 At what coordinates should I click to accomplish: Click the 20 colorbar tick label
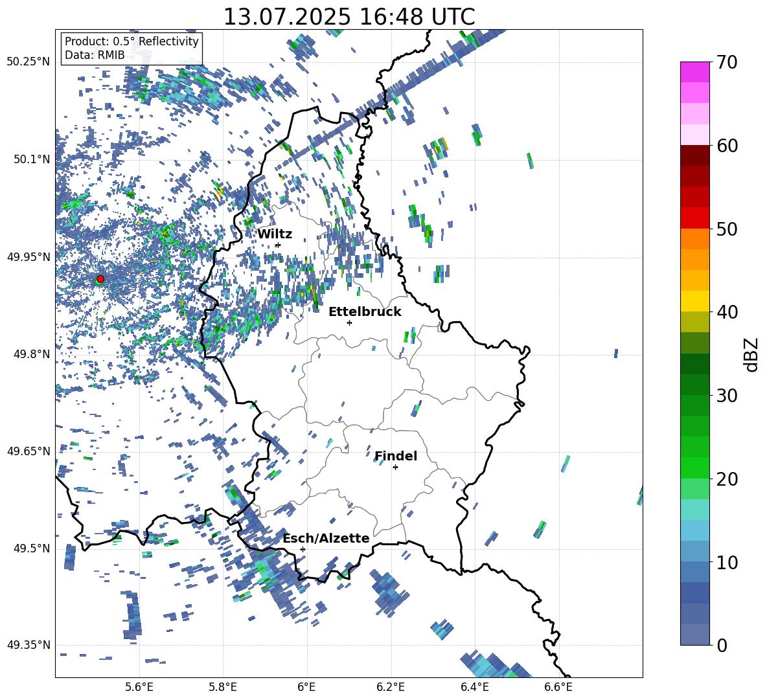[x=727, y=479]
